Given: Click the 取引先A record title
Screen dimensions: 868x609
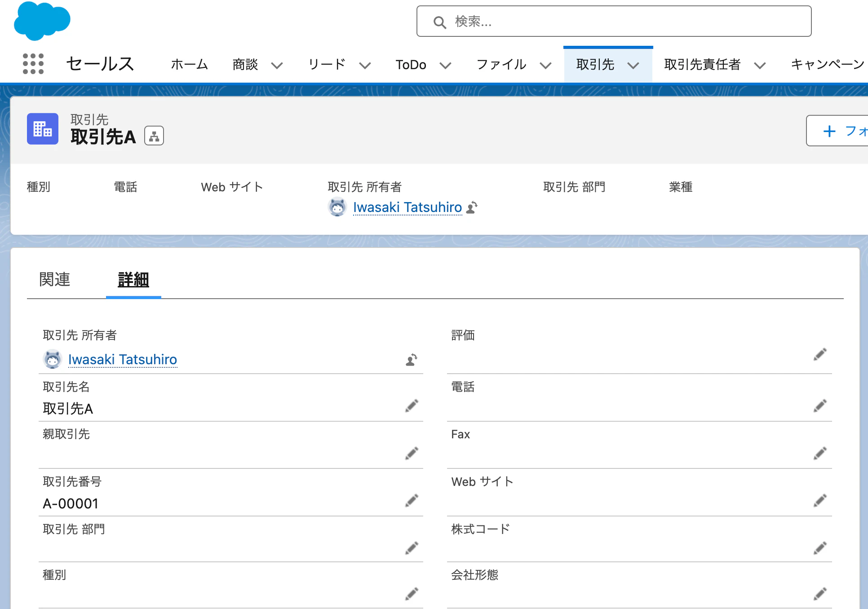Looking at the screenshot, I should click(103, 137).
